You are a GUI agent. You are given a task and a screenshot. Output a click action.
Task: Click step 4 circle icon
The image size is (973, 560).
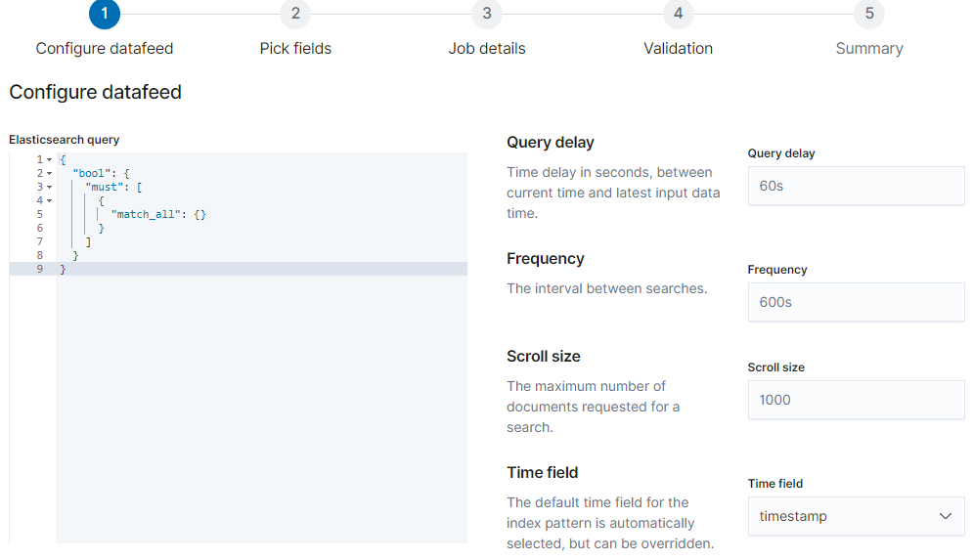tap(678, 14)
